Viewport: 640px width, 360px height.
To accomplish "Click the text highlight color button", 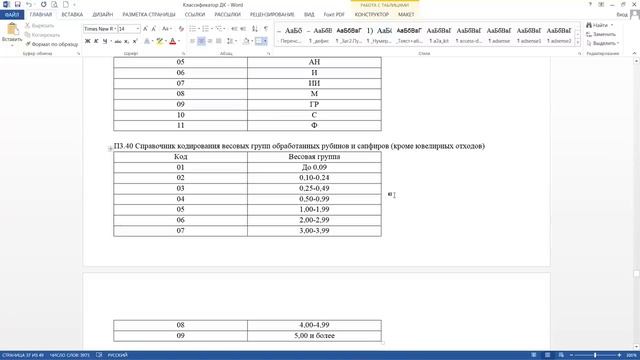I will pyautogui.click(x=159, y=41).
